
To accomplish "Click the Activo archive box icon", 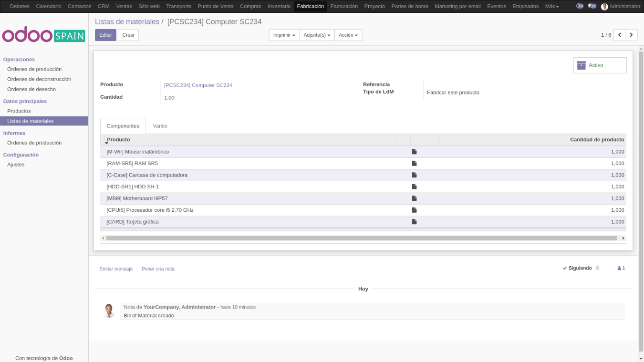I will [x=582, y=65].
